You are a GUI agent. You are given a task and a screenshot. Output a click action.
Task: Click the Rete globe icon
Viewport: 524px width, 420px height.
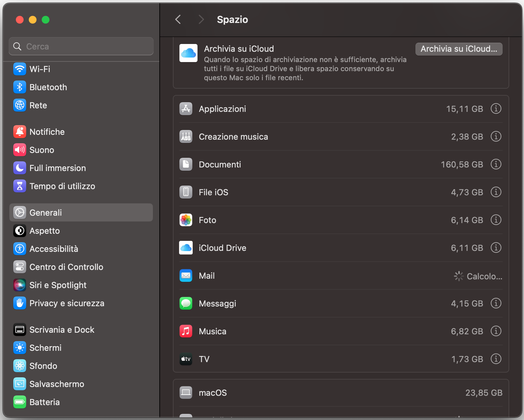[20, 105]
